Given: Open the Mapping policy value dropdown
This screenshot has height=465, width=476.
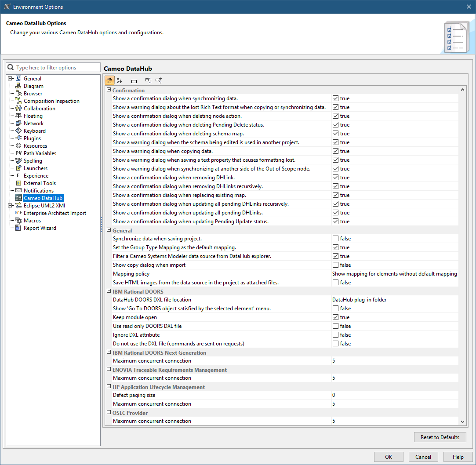Looking at the screenshot, I should (x=394, y=274).
